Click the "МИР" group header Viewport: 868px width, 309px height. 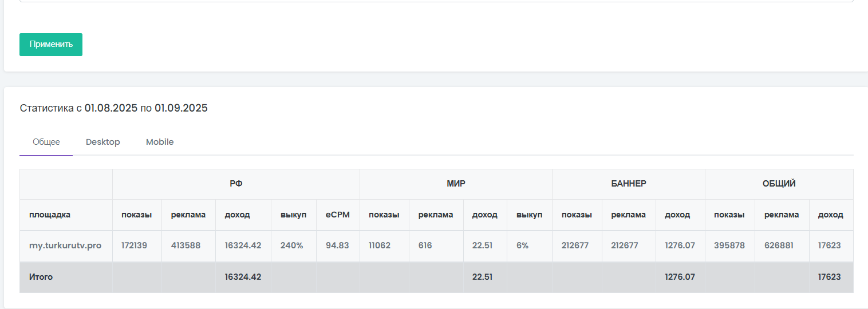click(456, 184)
